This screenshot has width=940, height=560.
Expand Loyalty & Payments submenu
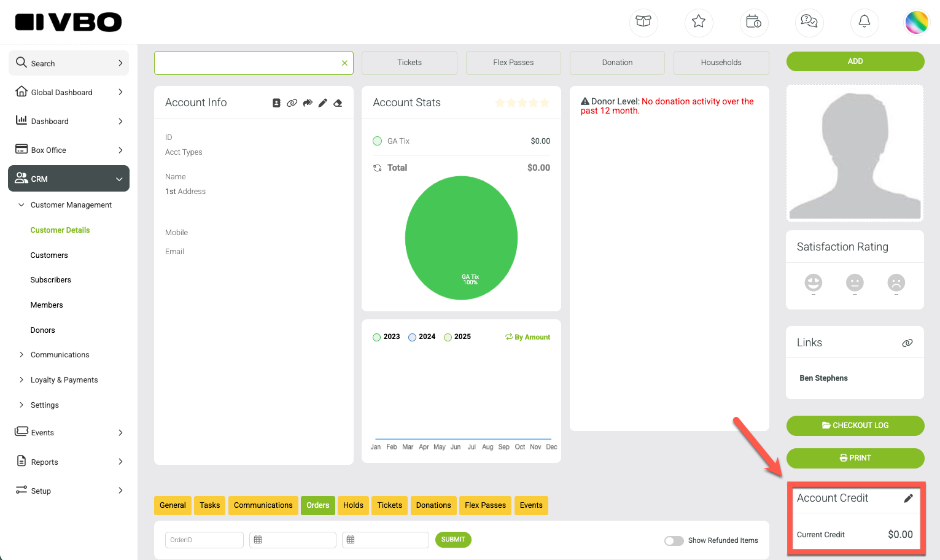21,380
